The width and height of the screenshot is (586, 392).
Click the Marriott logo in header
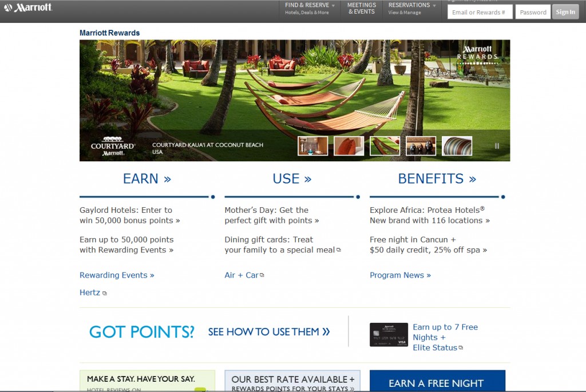click(x=28, y=7)
